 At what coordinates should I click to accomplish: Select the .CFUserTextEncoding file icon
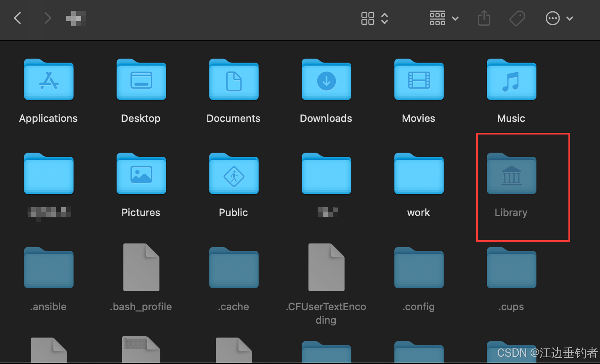[327, 267]
